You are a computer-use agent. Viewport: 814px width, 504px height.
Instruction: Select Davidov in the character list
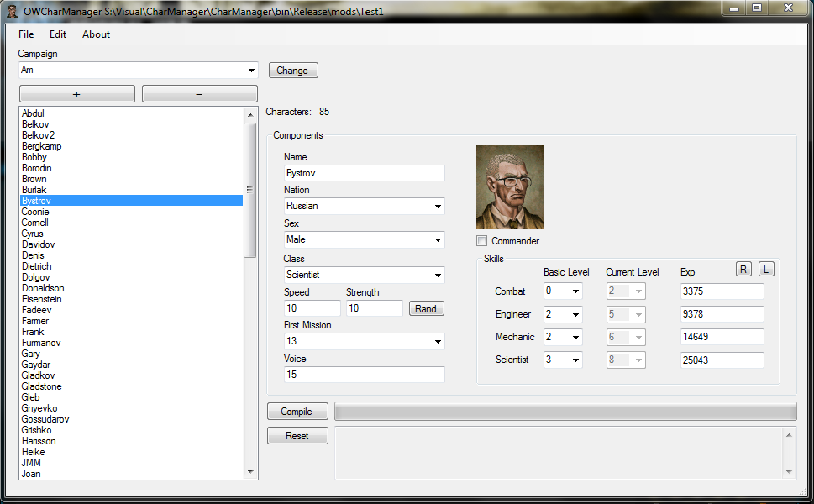(x=38, y=244)
